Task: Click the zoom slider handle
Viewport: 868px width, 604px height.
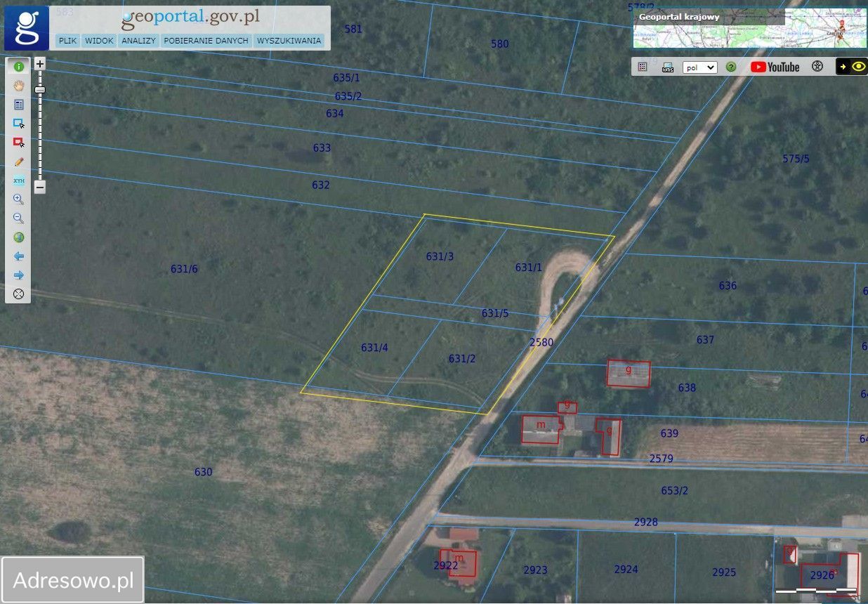Action: (x=40, y=90)
